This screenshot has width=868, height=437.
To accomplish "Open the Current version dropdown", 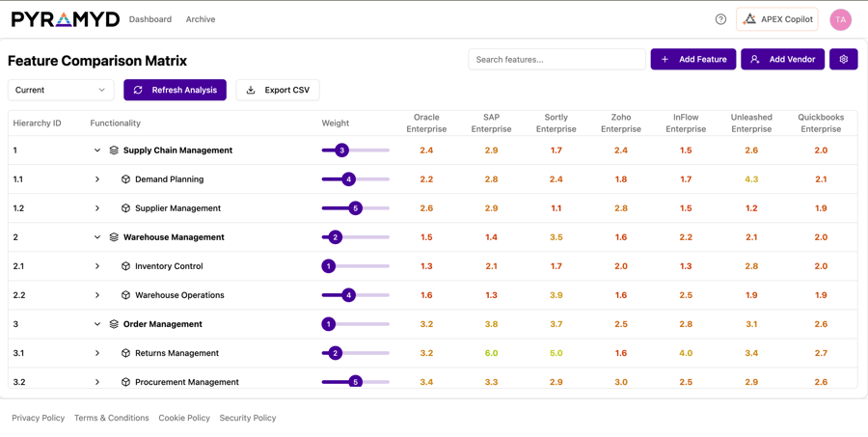I will click(61, 90).
